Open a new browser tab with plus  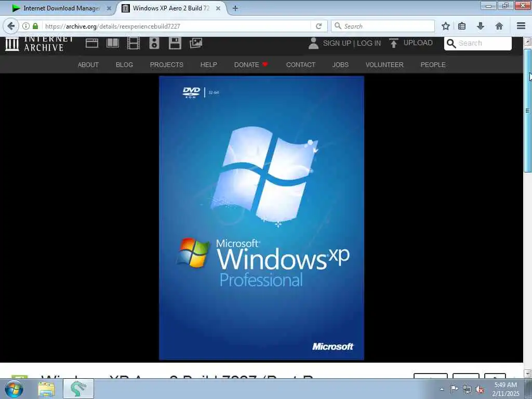(235, 8)
